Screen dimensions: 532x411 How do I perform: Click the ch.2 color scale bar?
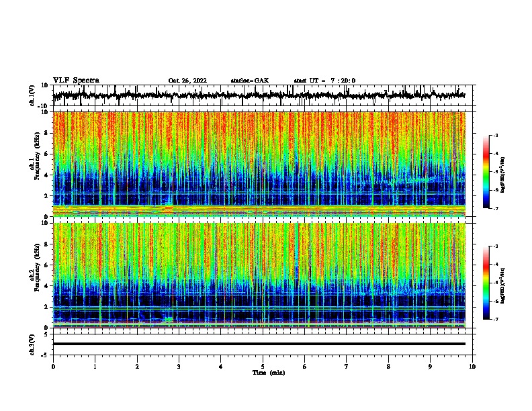tap(486, 283)
